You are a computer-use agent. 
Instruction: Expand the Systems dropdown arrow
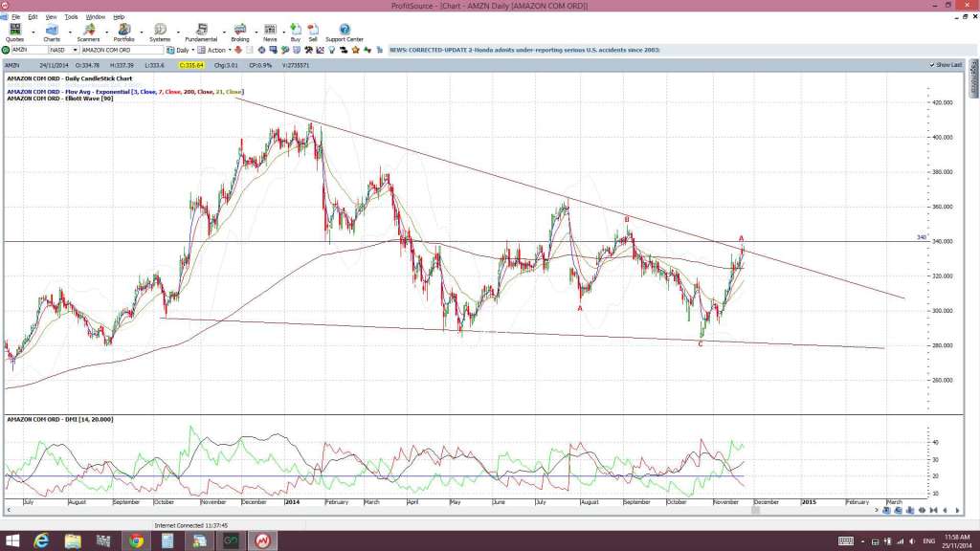pos(177,32)
